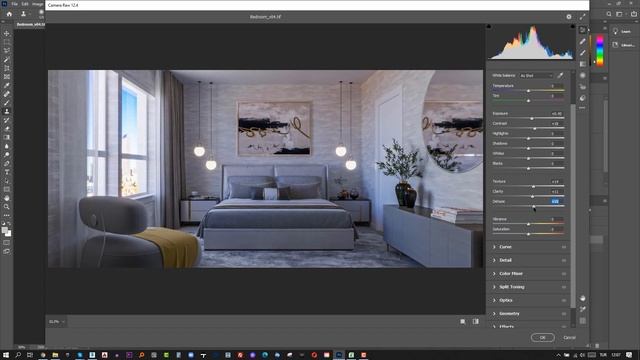The image size is (640, 360).
Task: Click the Dehaze value field
Action: point(556,201)
